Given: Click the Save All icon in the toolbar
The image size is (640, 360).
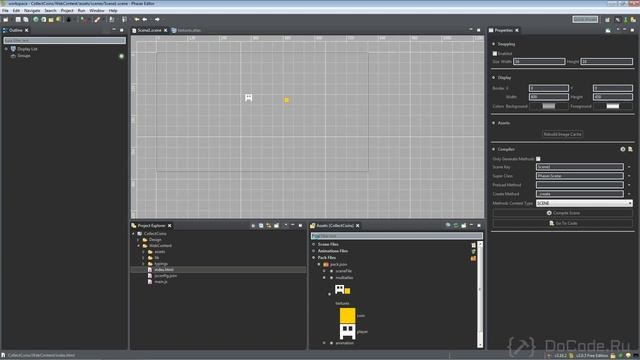Looking at the screenshot, I should pos(26,20).
